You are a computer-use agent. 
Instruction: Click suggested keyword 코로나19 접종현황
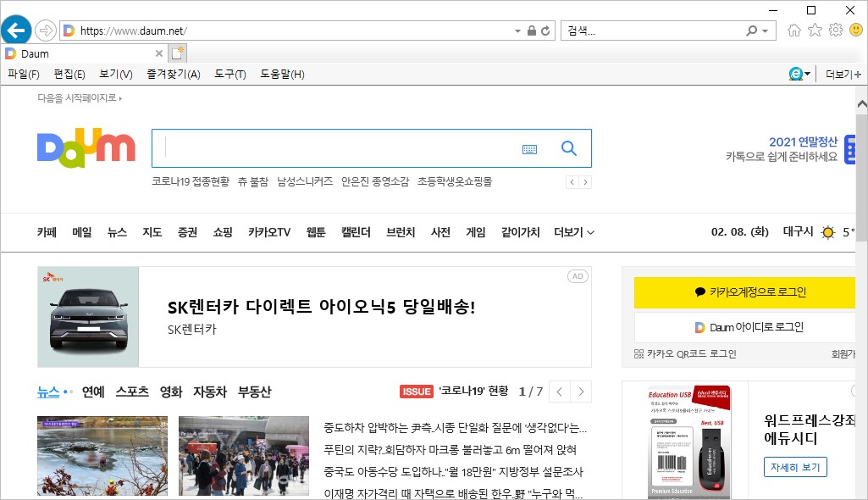pyautogui.click(x=191, y=181)
